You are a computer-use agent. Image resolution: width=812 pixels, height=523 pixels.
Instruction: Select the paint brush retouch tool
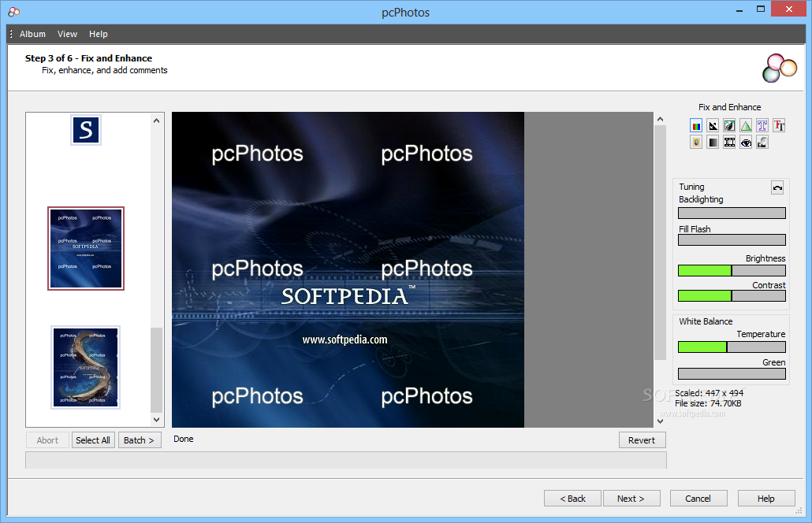click(x=729, y=126)
